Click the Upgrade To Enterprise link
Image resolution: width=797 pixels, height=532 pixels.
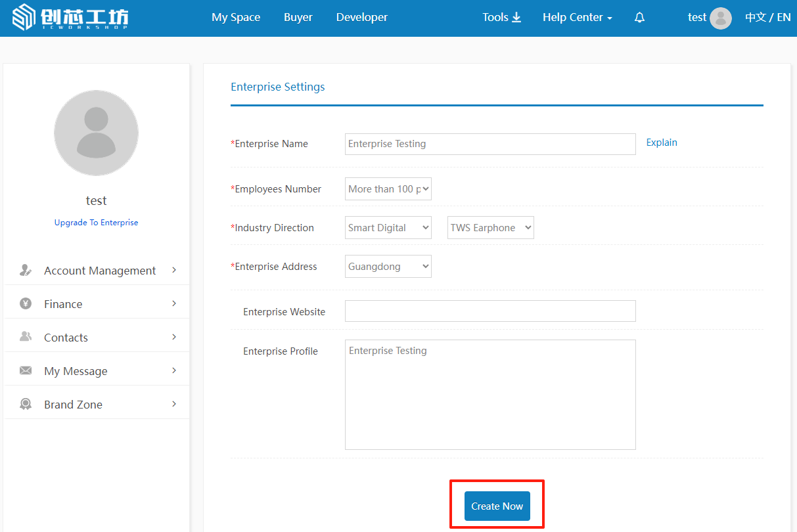click(x=96, y=223)
